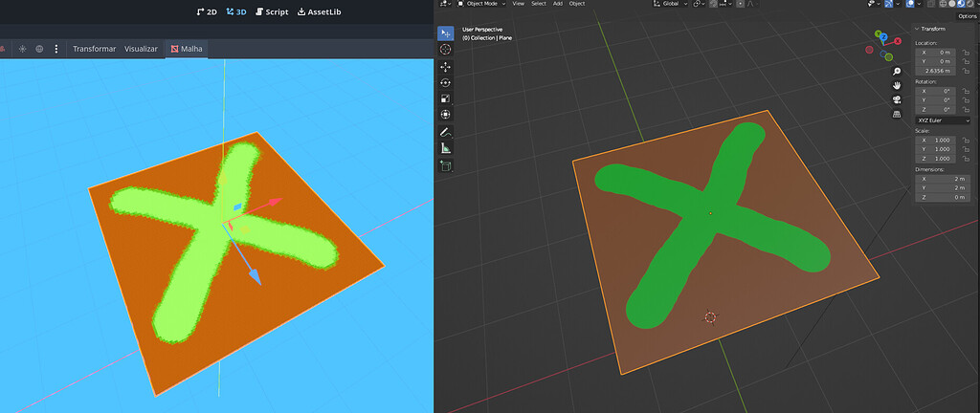Select the Blender Measure tool
The width and height of the screenshot is (980, 413).
pos(446,148)
